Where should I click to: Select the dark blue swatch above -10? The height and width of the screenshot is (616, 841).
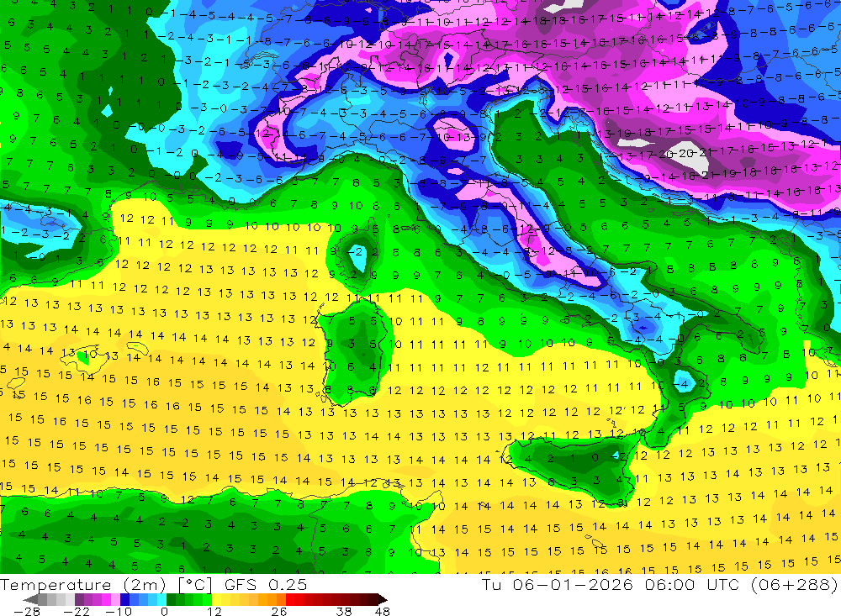pos(124,599)
